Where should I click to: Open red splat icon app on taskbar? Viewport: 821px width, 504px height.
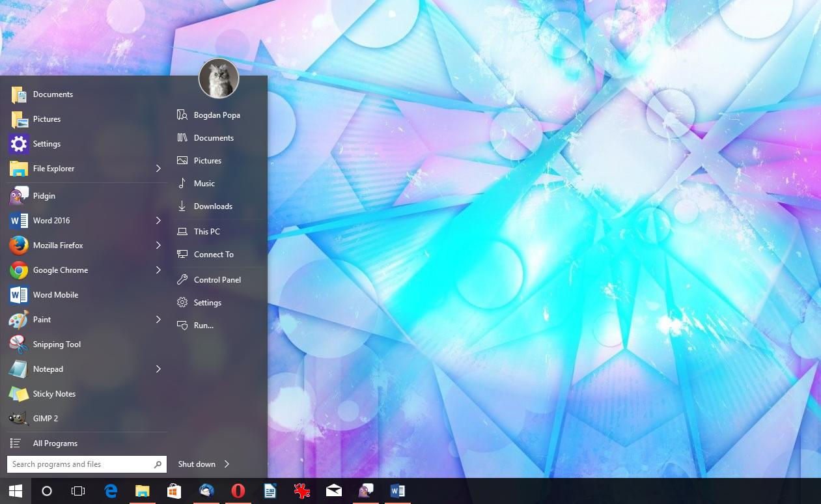[x=301, y=491]
